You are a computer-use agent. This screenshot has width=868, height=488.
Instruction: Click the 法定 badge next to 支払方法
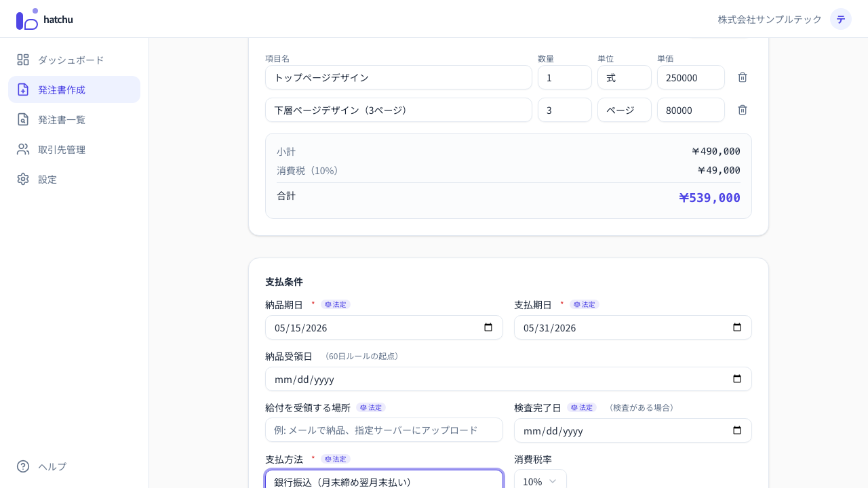336,459
